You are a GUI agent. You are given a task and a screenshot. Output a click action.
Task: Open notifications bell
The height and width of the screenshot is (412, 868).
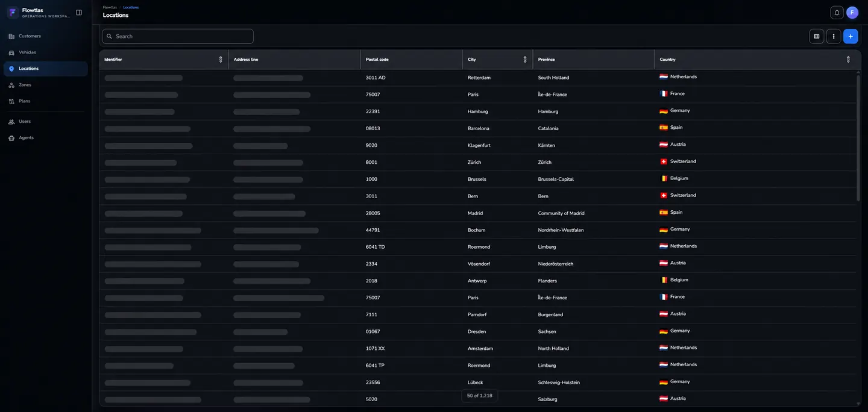coord(837,13)
